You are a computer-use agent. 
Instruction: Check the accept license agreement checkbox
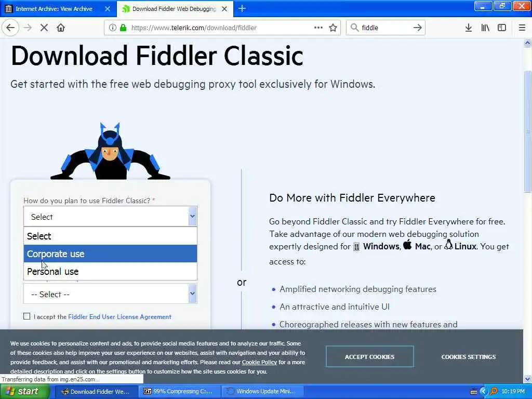click(x=27, y=316)
